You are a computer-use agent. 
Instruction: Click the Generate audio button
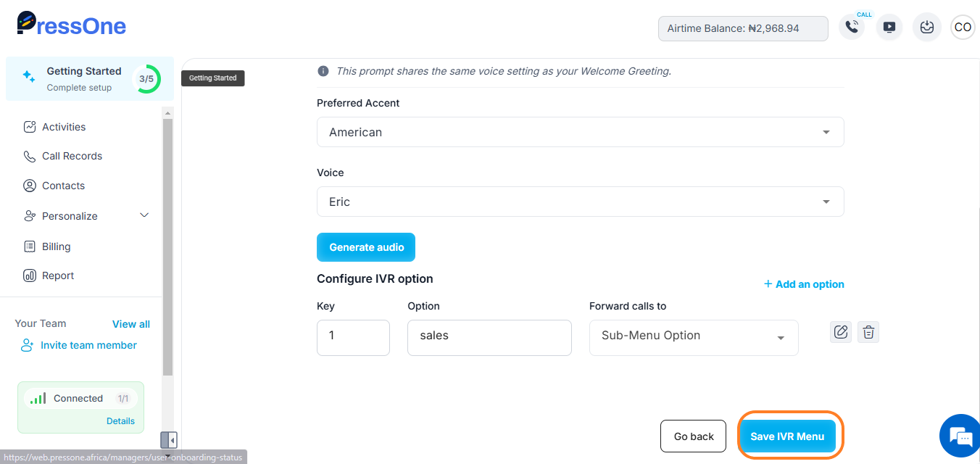coord(366,247)
